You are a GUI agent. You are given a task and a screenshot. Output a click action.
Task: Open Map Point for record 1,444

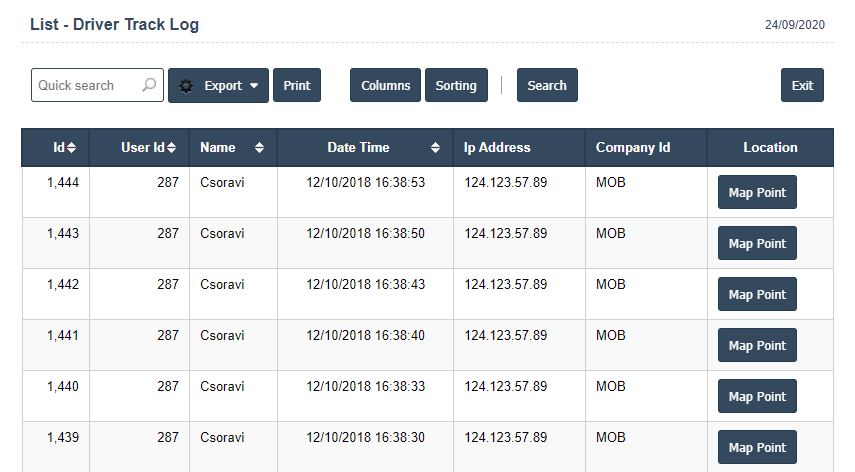point(757,192)
